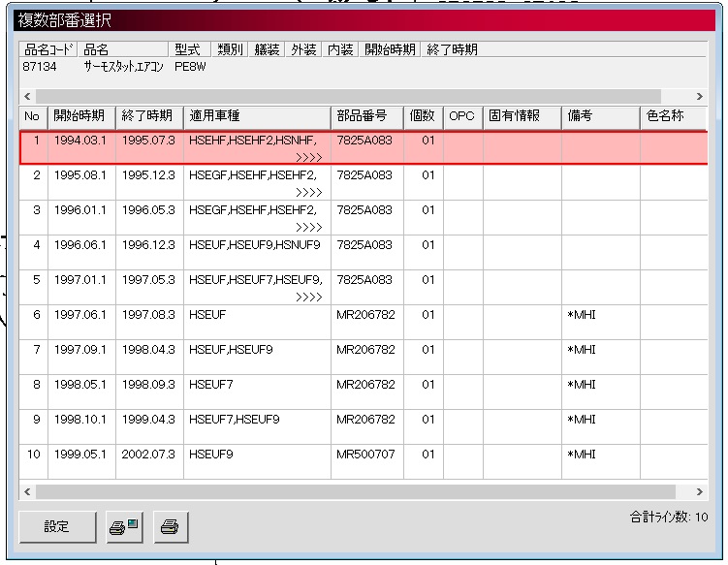
Task: Select code 87134 in top pane
Action: 40,67
